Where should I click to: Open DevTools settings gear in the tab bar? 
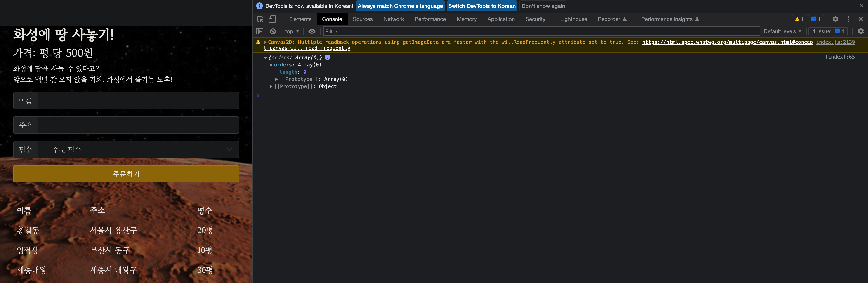(835, 19)
